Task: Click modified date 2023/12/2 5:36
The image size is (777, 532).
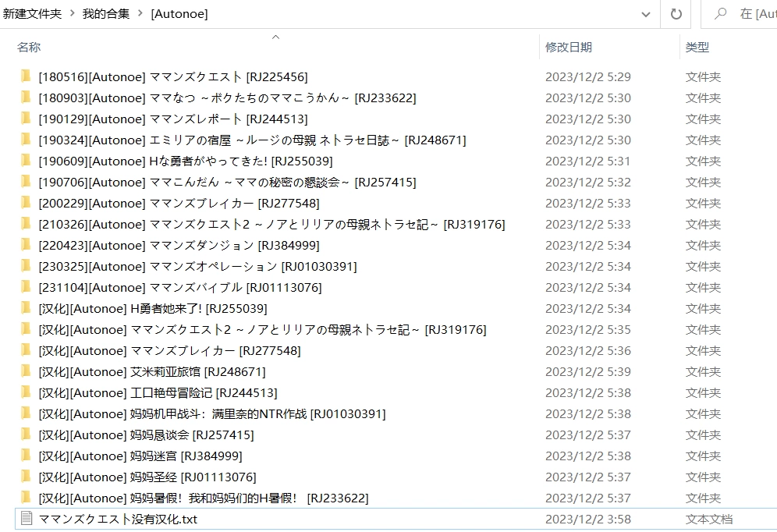Action: coord(588,350)
